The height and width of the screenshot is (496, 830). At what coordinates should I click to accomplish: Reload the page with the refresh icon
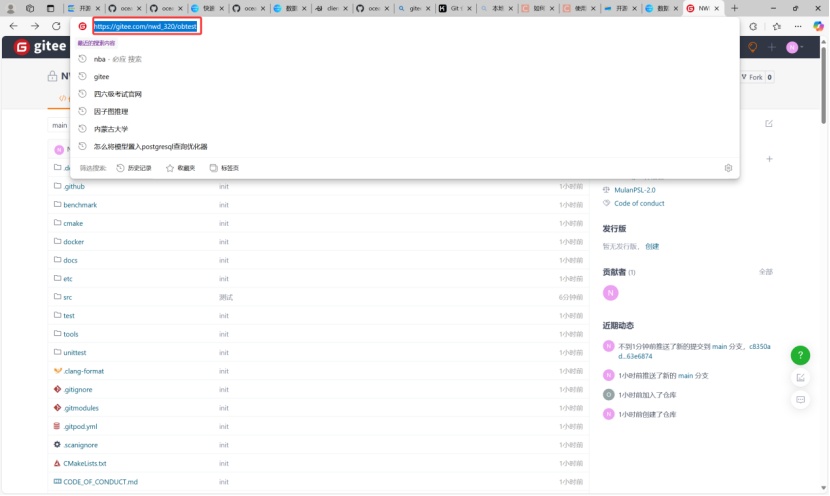(x=56, y=26)
